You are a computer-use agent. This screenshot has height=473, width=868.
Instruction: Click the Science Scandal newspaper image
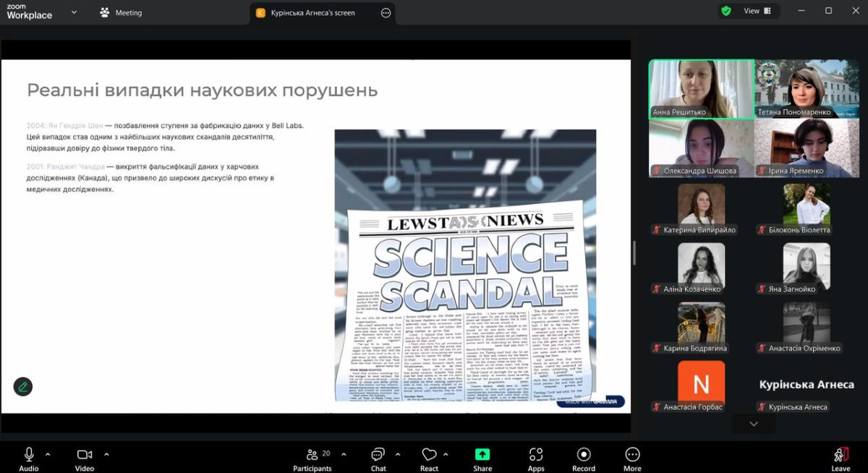pyautogui.click(x=465, y=265)
